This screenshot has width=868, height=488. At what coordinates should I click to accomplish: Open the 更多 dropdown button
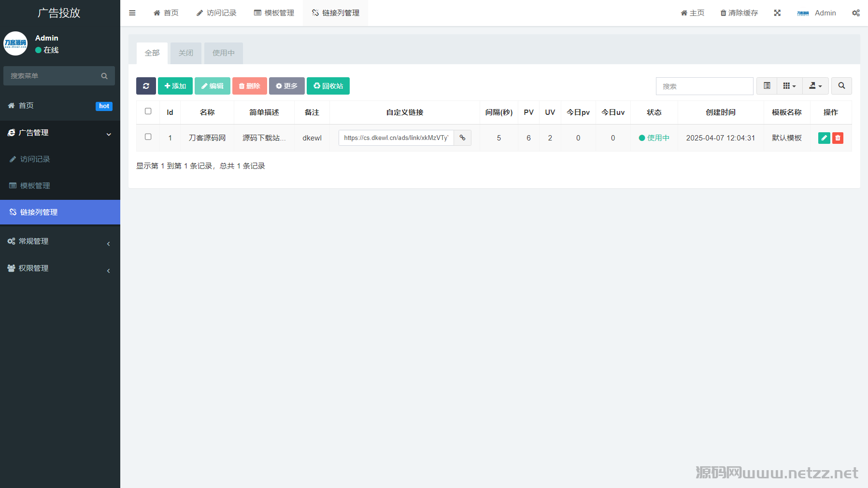click(x=287, y=86)
